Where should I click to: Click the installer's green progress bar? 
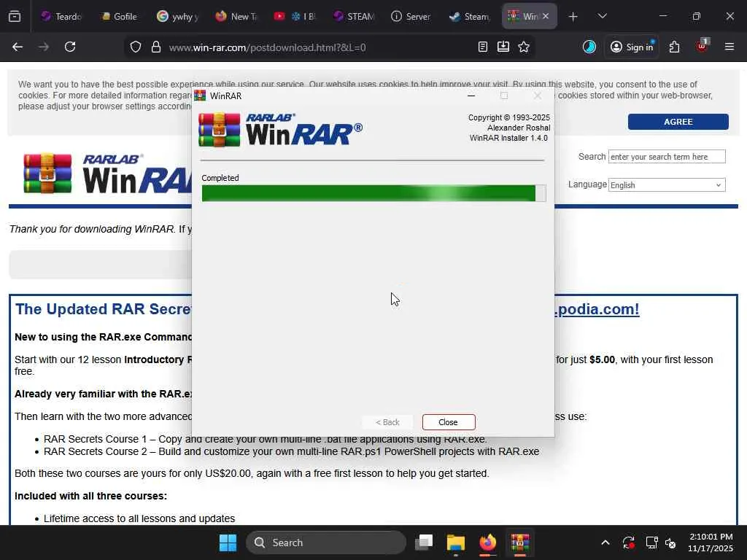coord(373,193)
